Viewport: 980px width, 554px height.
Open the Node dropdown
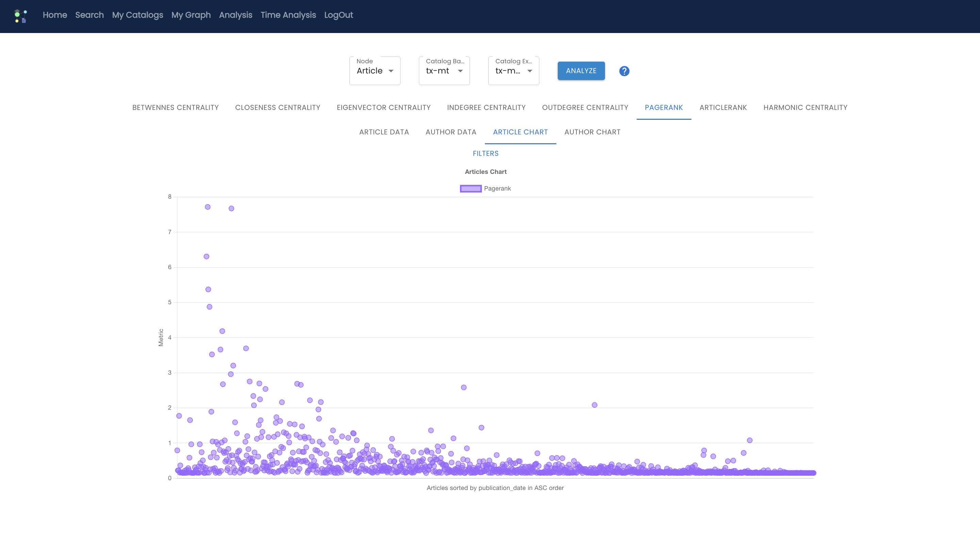[x=374, y=71]
